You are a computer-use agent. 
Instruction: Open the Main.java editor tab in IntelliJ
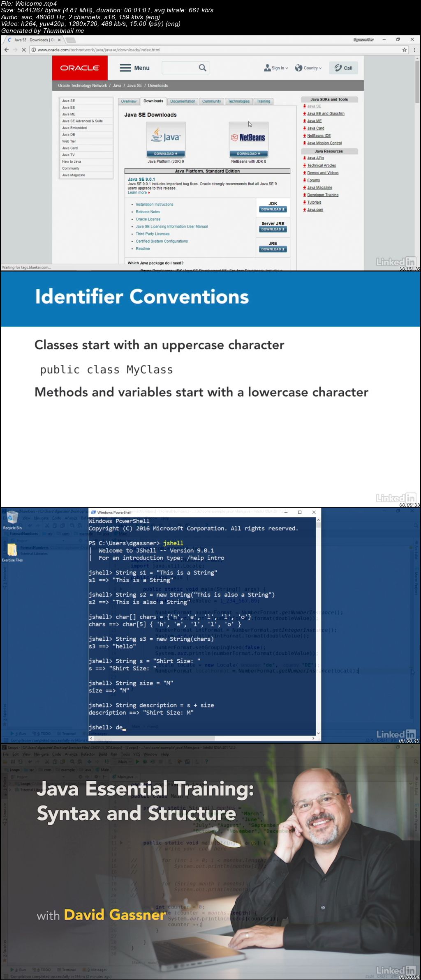click(125, 777)
